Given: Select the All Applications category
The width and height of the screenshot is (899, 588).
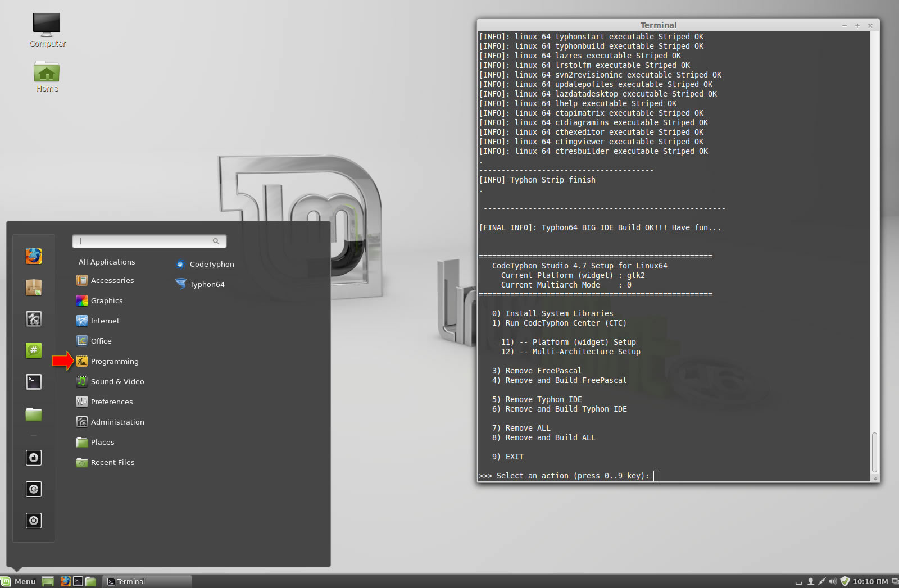Looking at the screenshot, I should (107, 262).
